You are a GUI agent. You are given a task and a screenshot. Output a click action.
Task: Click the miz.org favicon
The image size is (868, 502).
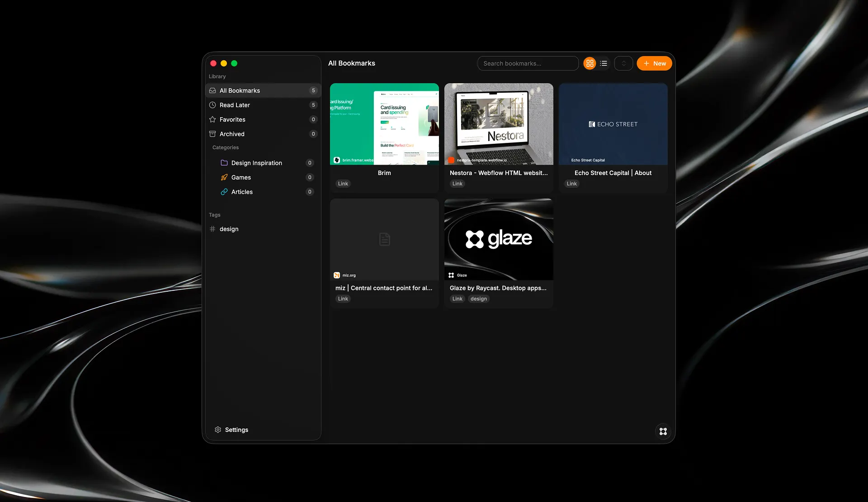click(x=337, y=275)
